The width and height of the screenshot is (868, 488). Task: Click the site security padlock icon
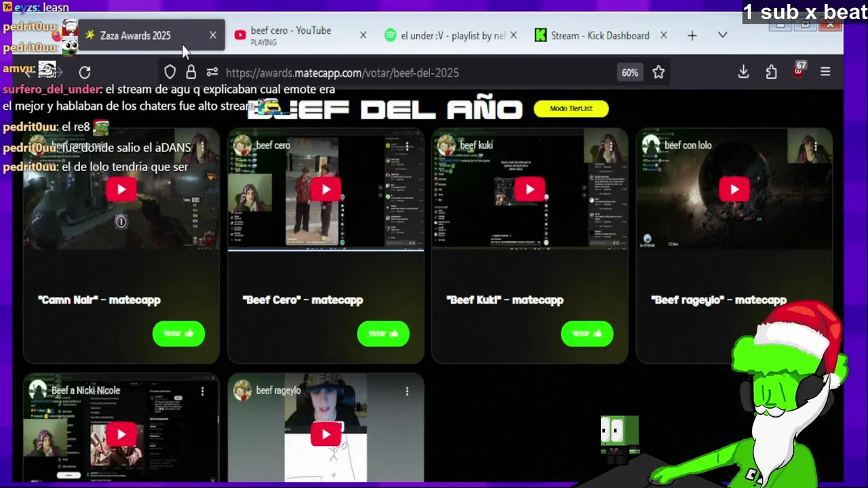pos(191,72)
